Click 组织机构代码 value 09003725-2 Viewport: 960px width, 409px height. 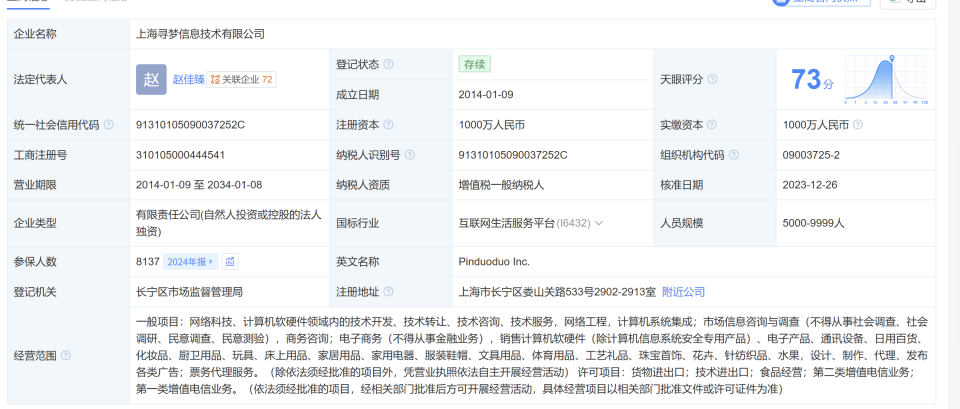(x=811, y=155)
